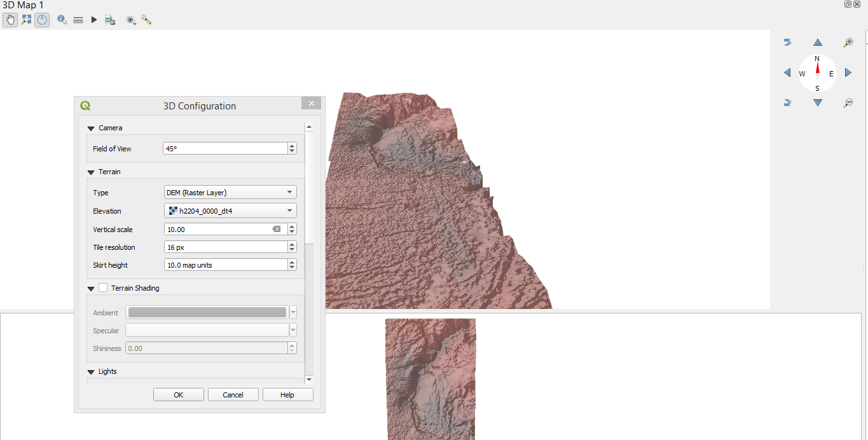This screenshot has width=868, height=440.
Task: Select the Measurement Line tool
Action: tap(78, 20)
